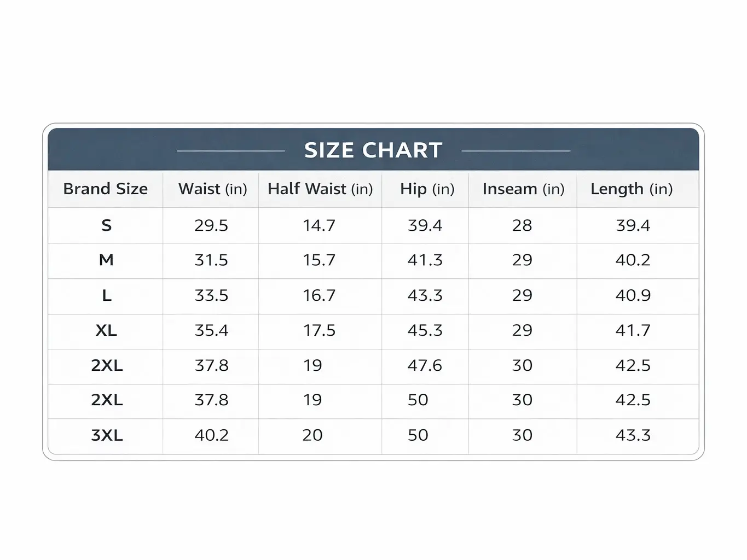Click the size 3XL row label
Screen dimensions: 747x560
107,435
